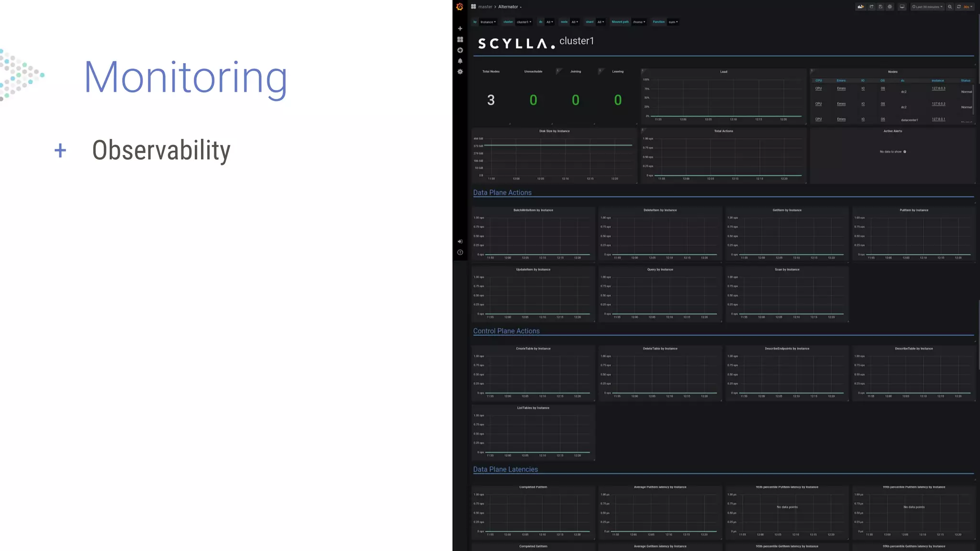The image size is (980, 551).
Task: Open Alerting bell in sidebar
Action: [x=460, y=61]
